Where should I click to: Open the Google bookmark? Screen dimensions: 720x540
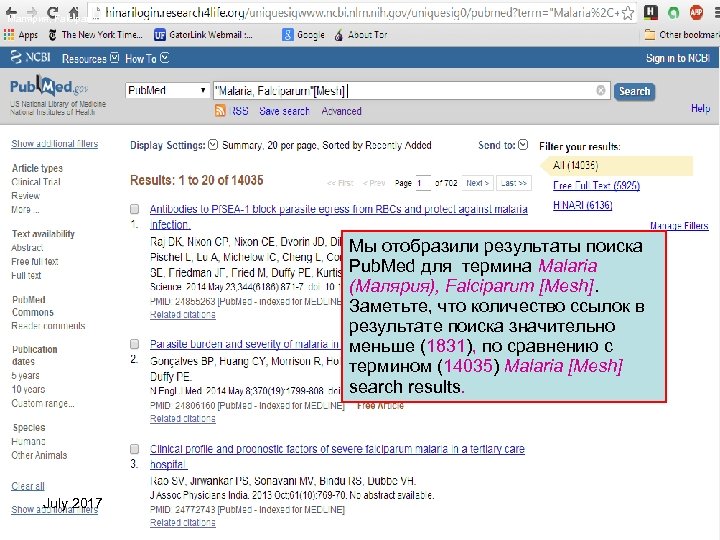[304, 35]
